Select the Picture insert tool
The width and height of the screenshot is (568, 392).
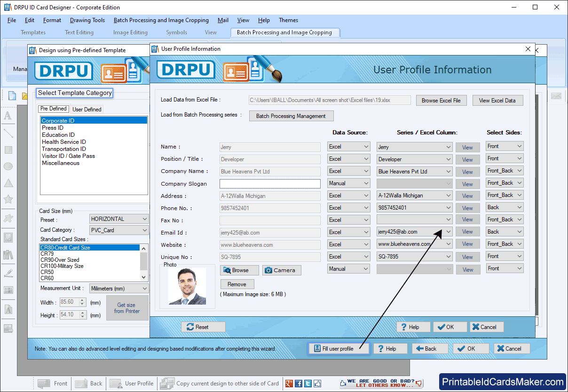8,237
